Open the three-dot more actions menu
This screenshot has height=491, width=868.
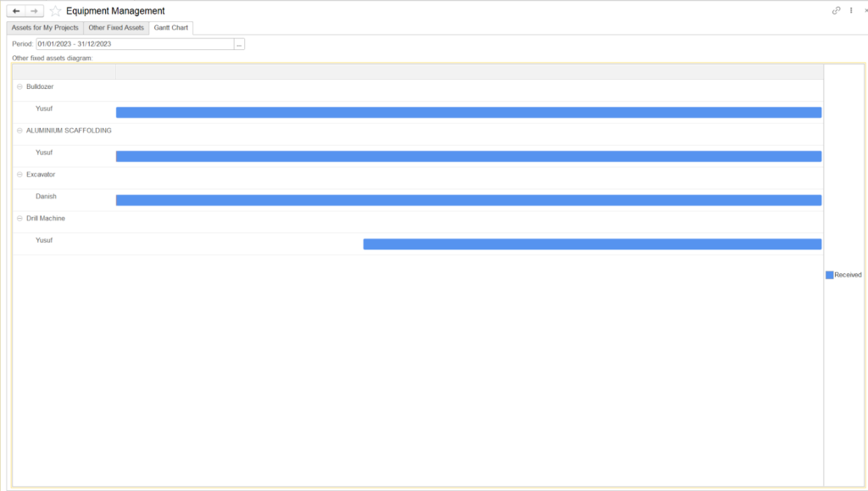pos(851,11)
